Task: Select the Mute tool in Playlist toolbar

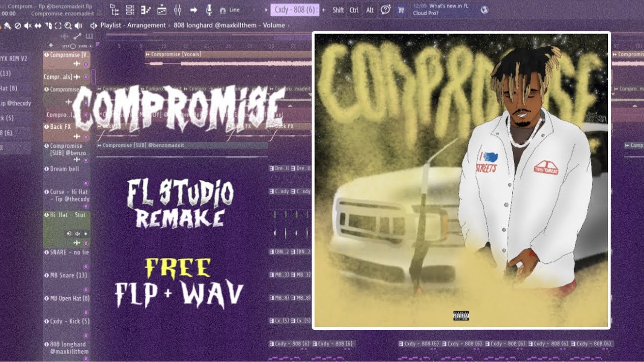Action: [x=28, y=26]
